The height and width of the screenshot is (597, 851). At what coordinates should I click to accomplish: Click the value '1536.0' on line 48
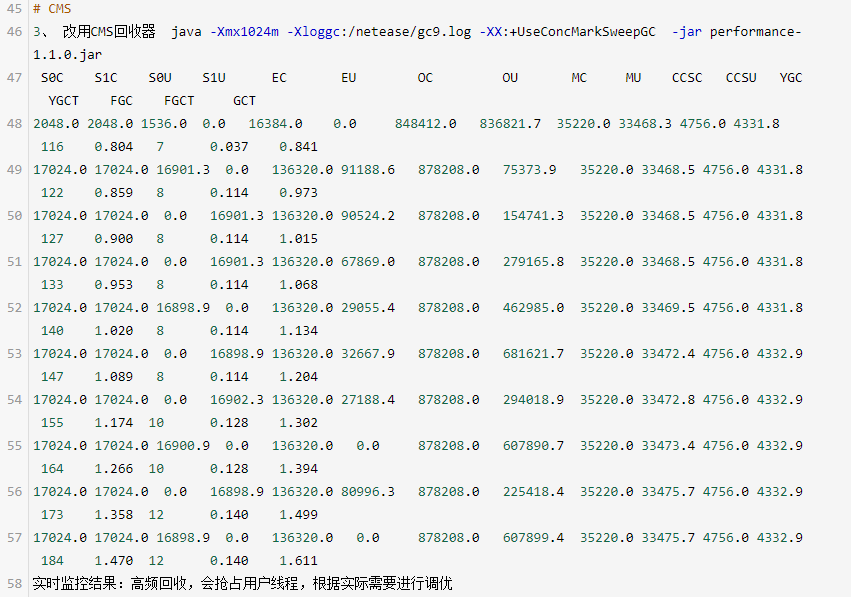164,124
